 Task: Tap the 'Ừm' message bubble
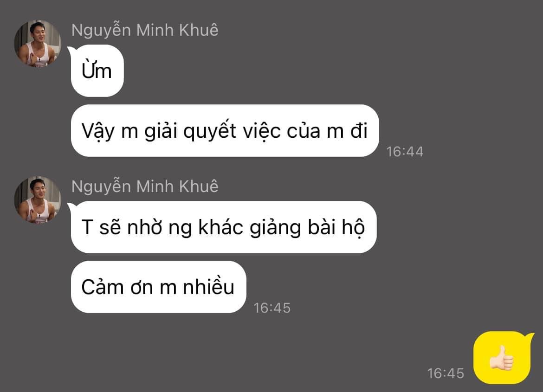pos(97,71)
